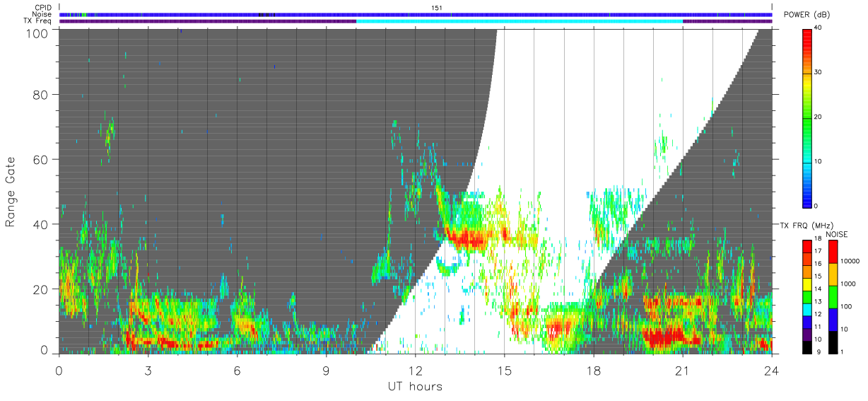Click the x-axis tick label '18'
Image resolution: width=868 pixels, height=401 pixels.
click(594, 370)
